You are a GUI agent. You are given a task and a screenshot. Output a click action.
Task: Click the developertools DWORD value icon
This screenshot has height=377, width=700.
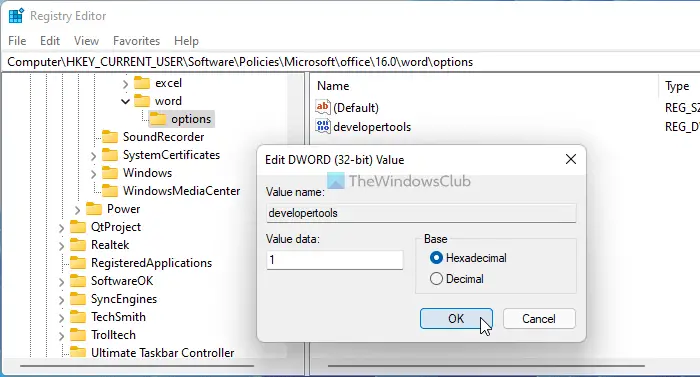coord(322,126)
